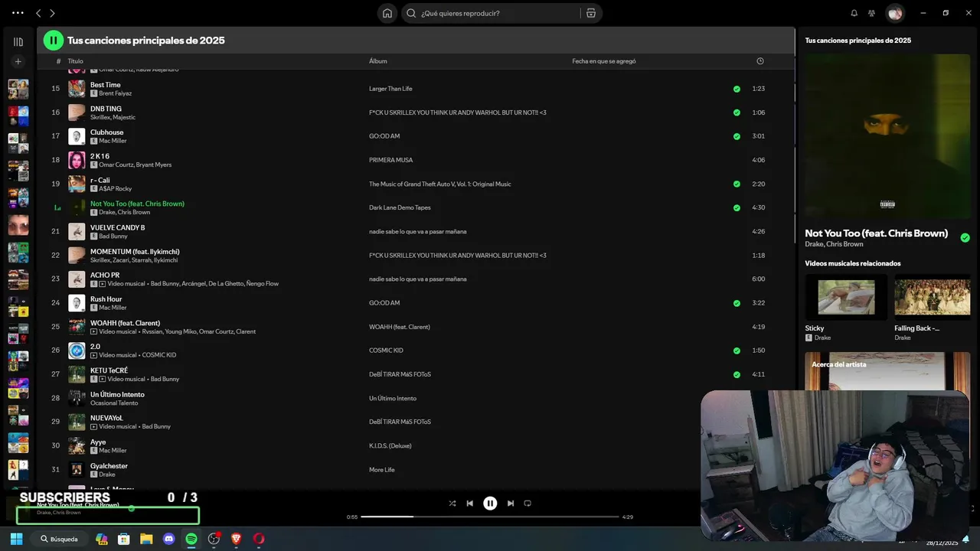The width and height of the screenshot is (980, 551).
Task: Open the Copilot taskbar icon
Action: (102, 539)
